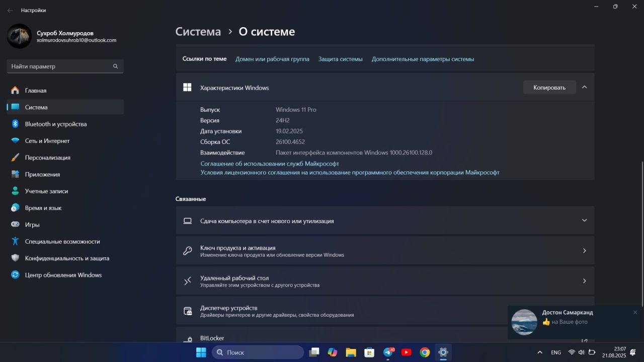
Task: Open Task View on the taskbar
Action: (314, 352)
